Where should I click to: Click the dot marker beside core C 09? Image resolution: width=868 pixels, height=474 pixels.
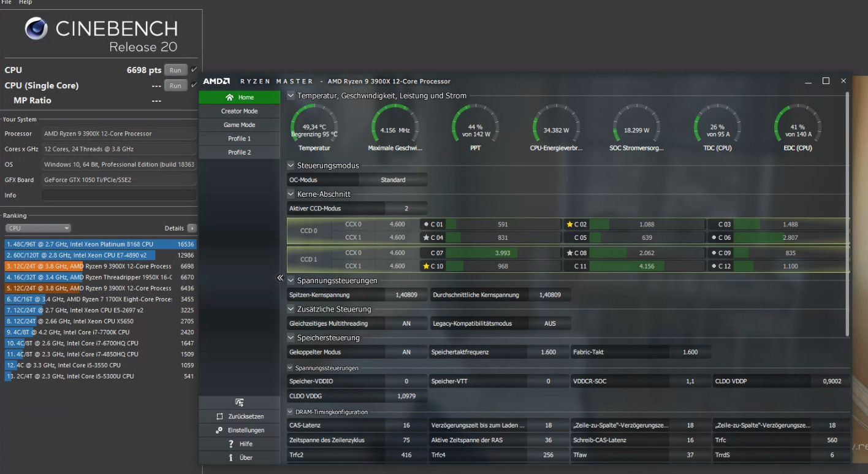(x=713, y=253)
